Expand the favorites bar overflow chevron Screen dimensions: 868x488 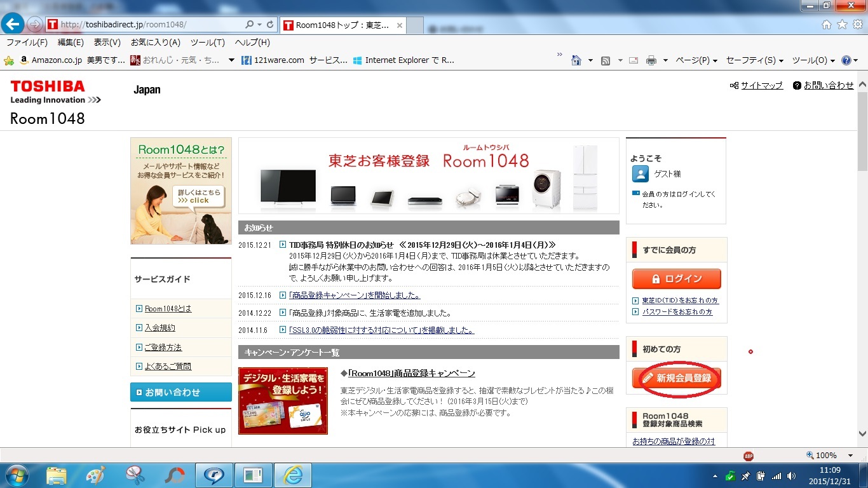point(560,55)
